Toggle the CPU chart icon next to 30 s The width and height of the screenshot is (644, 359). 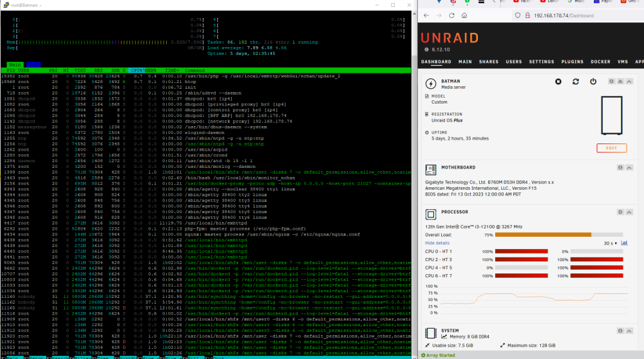[x=624, y=243]
